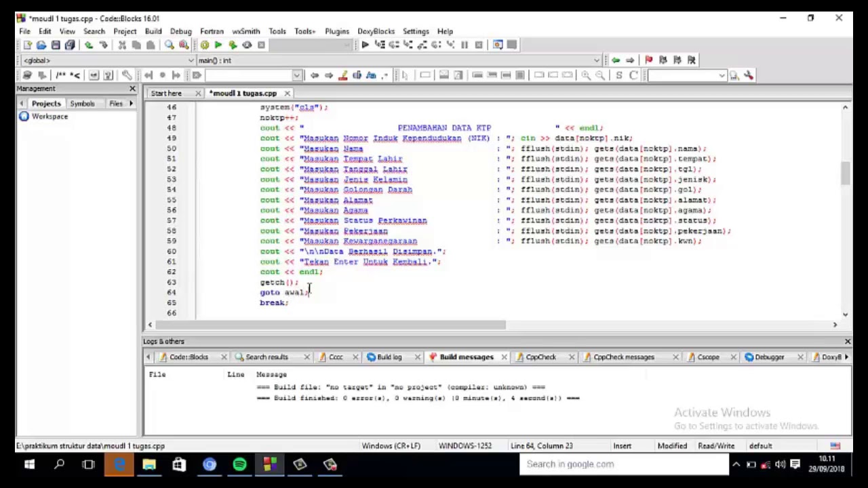
Task: Open the Replace dialog icon
Action: 183,45
